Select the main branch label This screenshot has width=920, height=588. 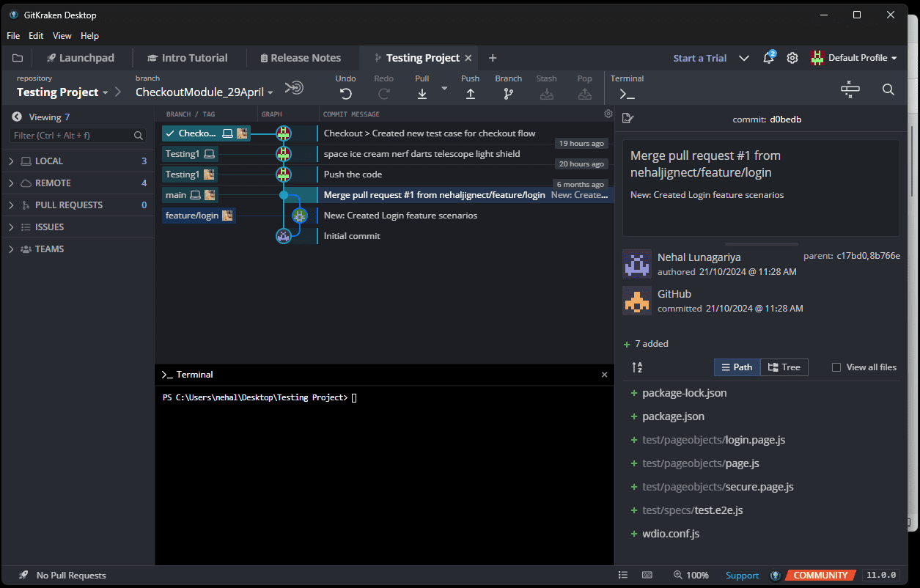tap(190, 195)
